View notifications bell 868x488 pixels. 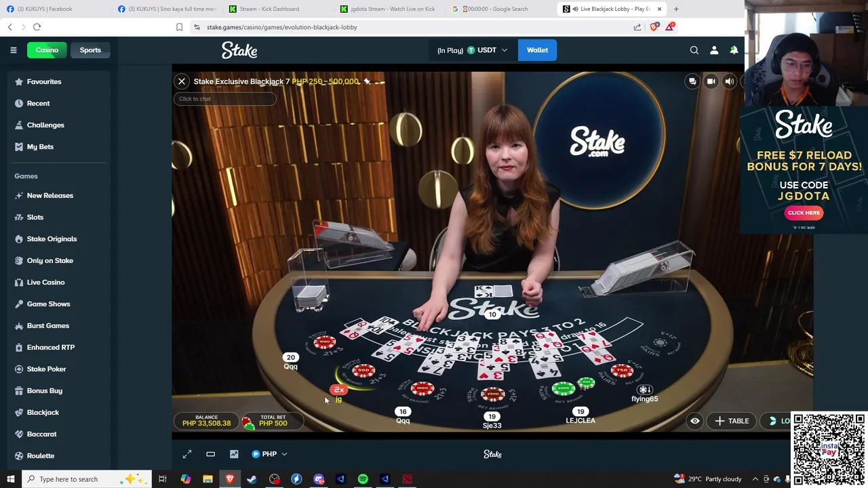[x=734, y=50]
